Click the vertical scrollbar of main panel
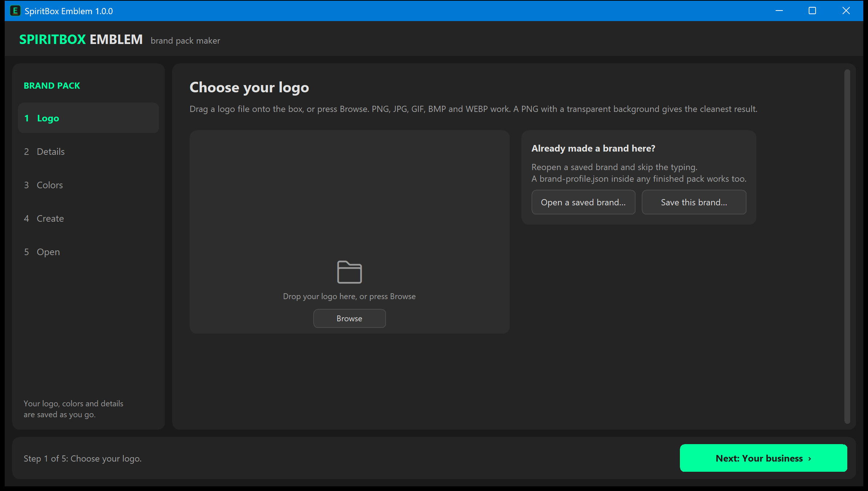The width and height of the screenshot is (868, 491). point(847,246)
